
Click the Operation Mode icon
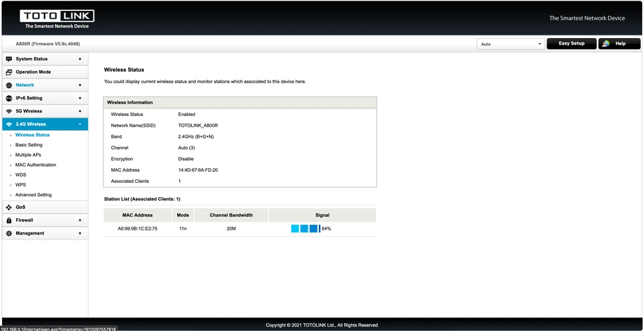[x=9, y=72]
